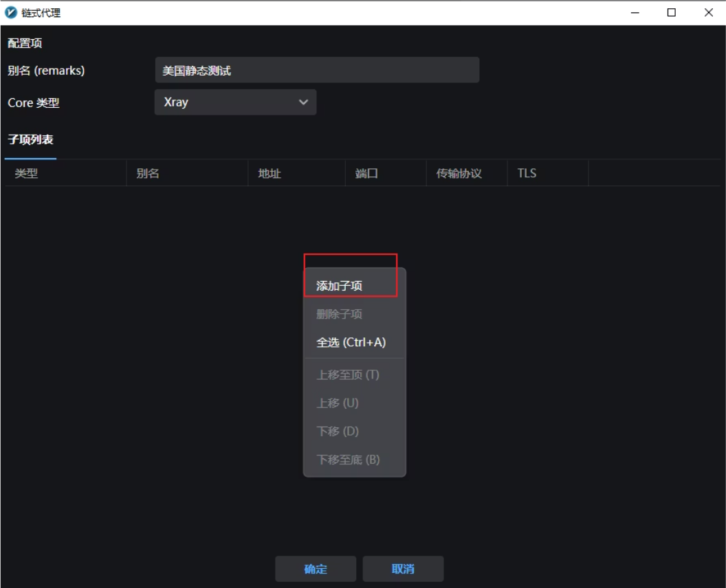Open the Core 类型 Xray dropdown
The width and height of the screenshot is (726, 588).
(235, 102)
